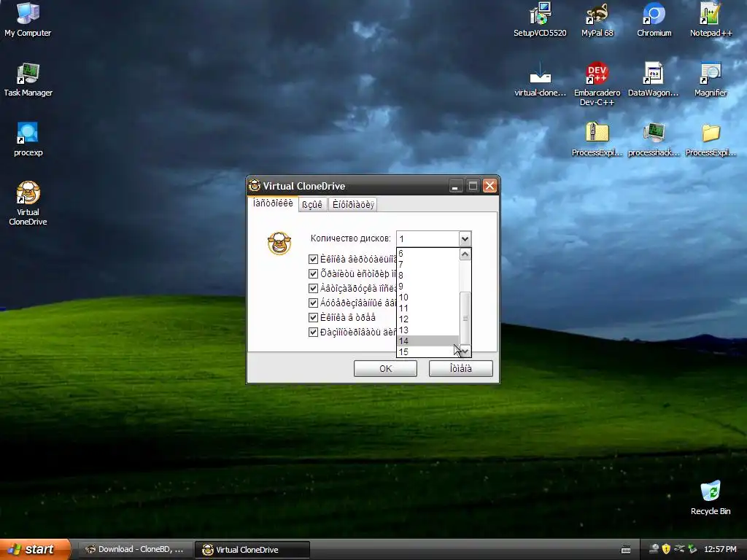Image resolution: width=747 pixels, height=560 pixels.
Task: Uncheck the fifth checkbox labeled Èêîíêà â òðåå
Action: 313,318
